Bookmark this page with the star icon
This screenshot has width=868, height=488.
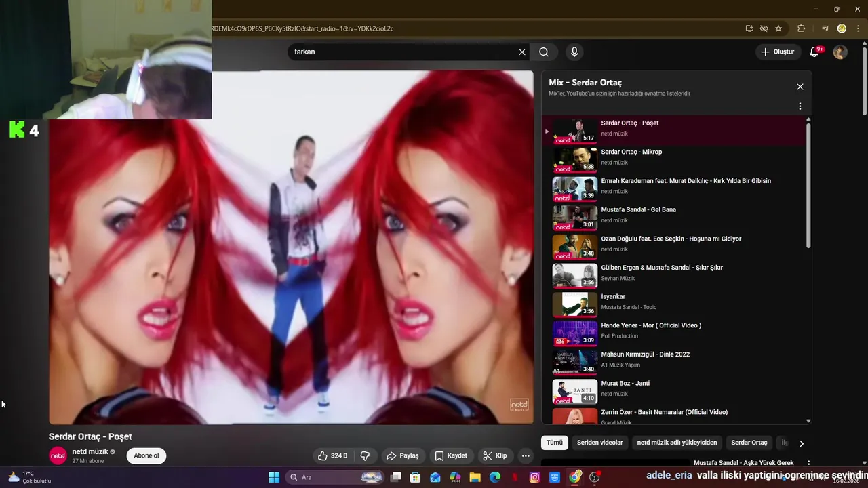pyautogui.click(x=778, y=28)
